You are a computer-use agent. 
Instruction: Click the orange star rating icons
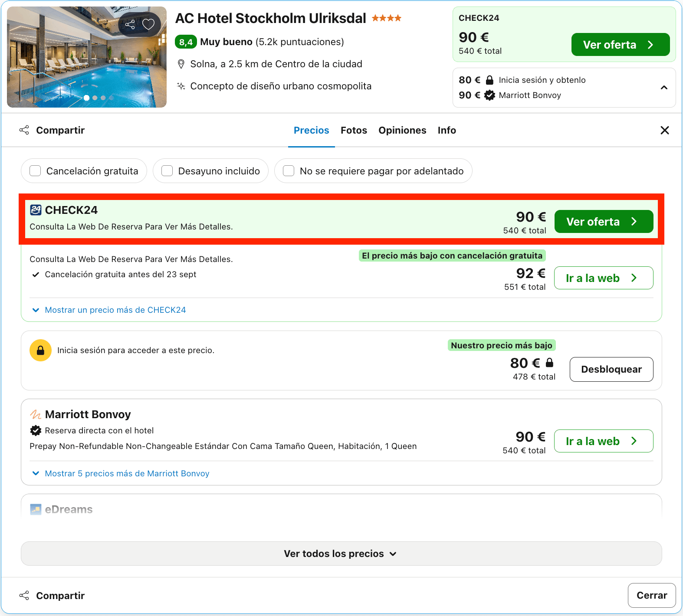point(387,18)
